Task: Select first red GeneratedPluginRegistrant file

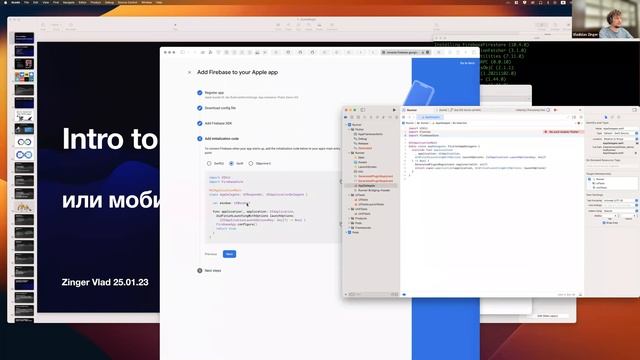Action: pyautogui.click(x=376, y=176)
